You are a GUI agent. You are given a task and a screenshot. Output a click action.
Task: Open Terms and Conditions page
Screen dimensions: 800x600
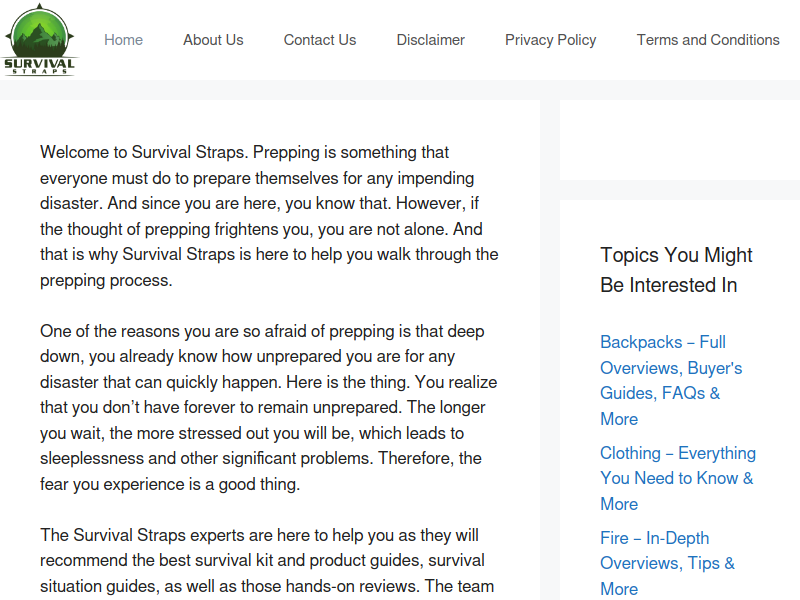[708, 40]
